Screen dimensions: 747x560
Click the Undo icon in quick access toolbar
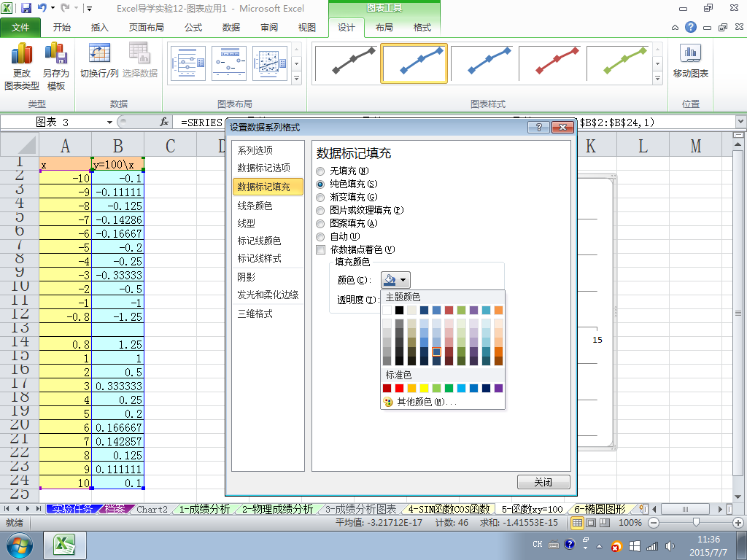point(42,8)
